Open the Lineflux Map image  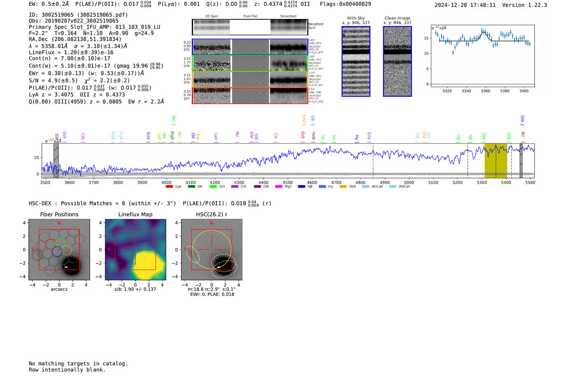135,250
